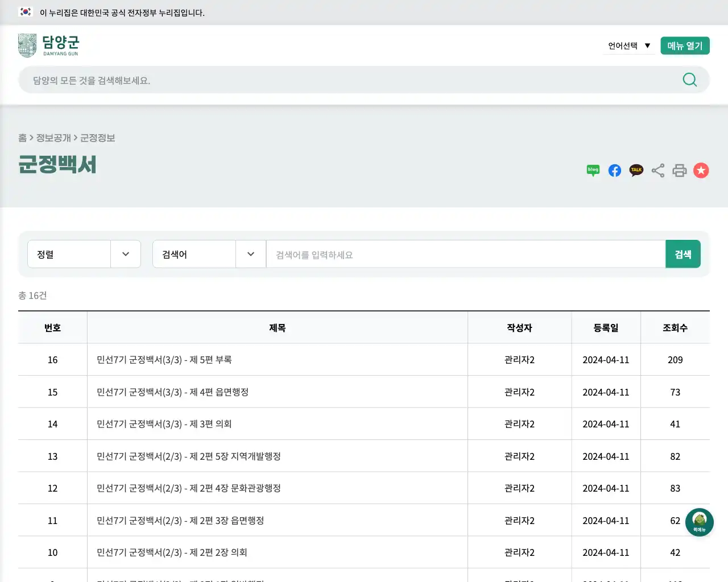Click the 홈 breadcrumb link
The height and width of the screenshot is (582, 728).
(22, 138)
